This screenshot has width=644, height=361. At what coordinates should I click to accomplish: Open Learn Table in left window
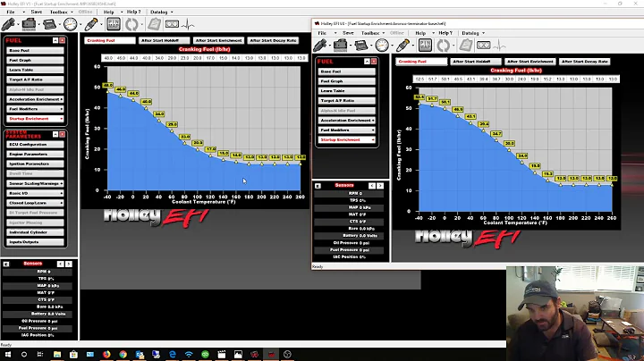tap(35, 70)
